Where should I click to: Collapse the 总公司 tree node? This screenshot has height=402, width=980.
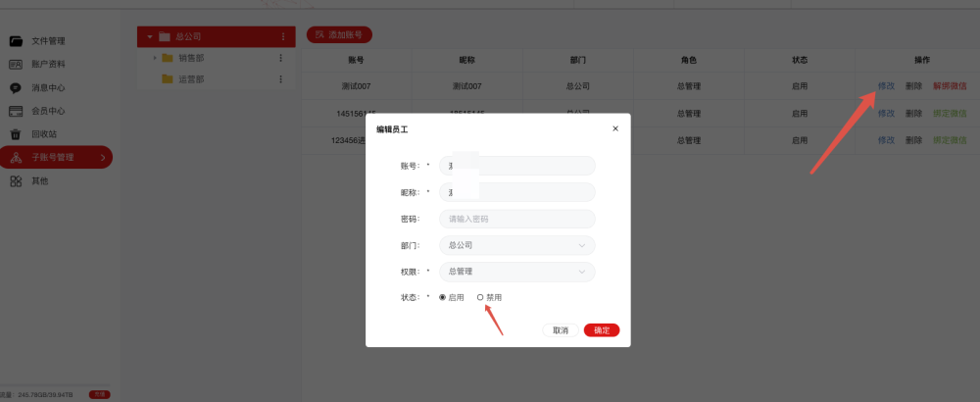click(x=150, y=37)
